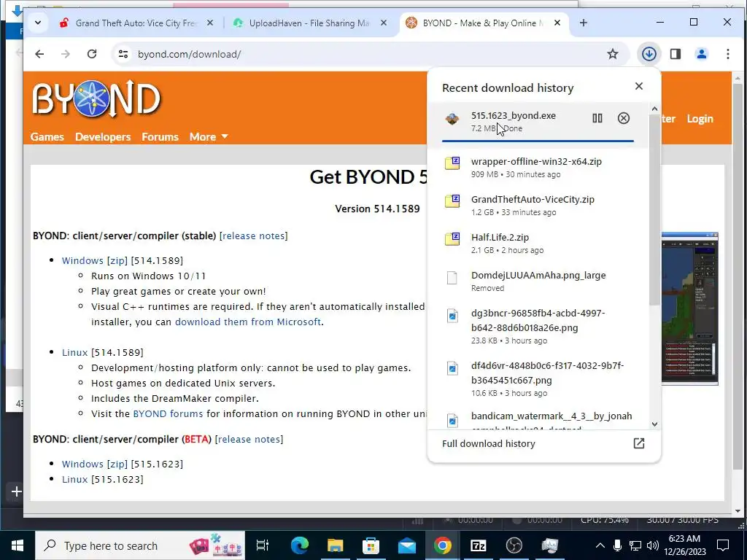Cancel the 515.1623_byond.exe download

pos(623,118)
